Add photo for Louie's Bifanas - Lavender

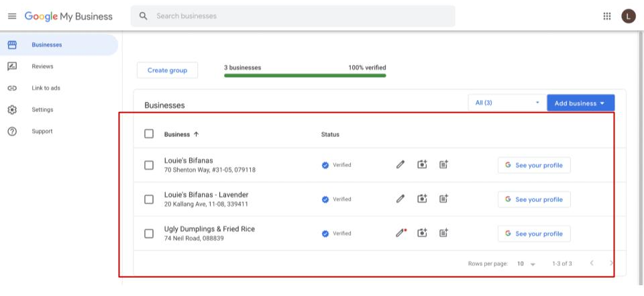click(422, 199)
